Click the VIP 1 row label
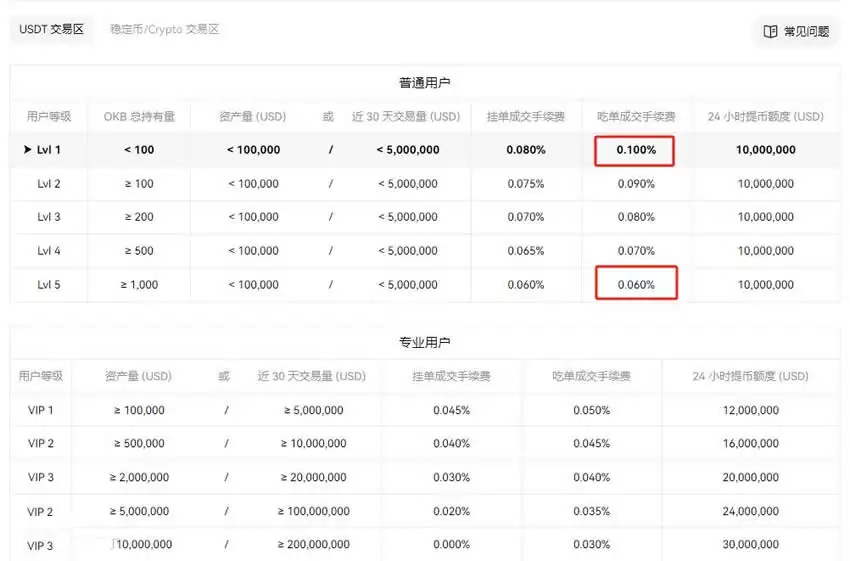 pos(41,410)
